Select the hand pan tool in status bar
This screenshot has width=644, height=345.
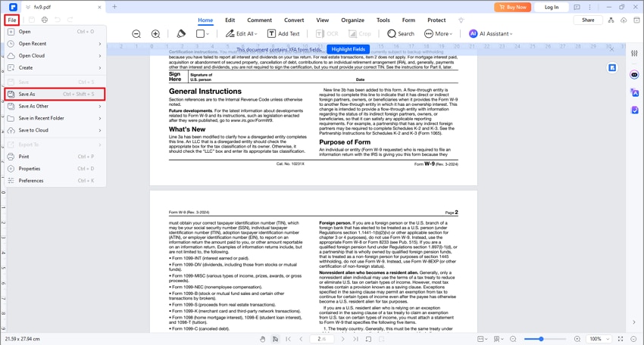pyautogui.click(x=262, y=339)
